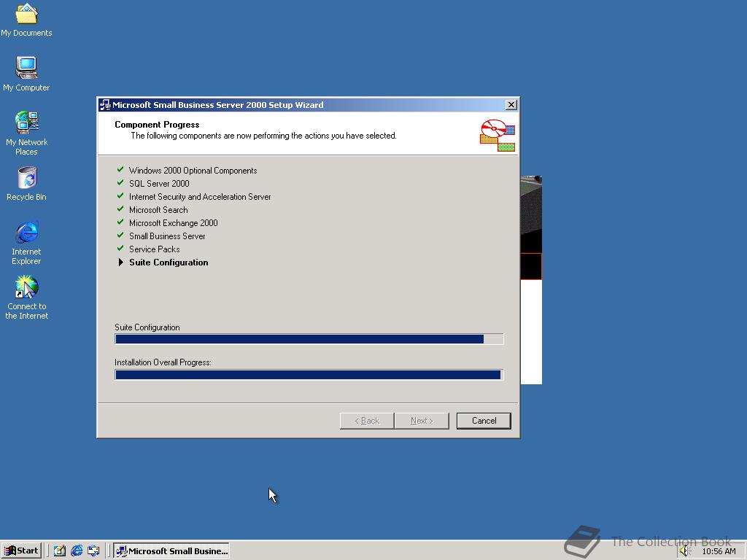This screenshot has width=747, height=560.
Task: Click checkmark beside SQL Server 2000
Action: click(120, 183)
